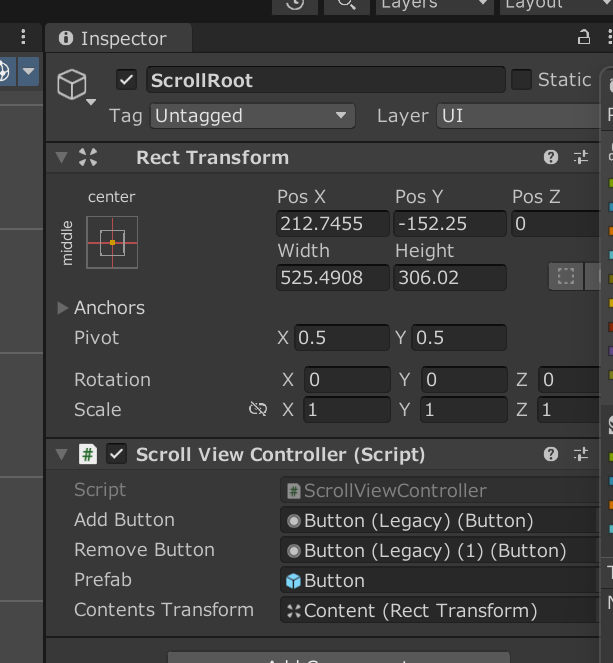Collapse the Scroll View Controller component
613x663 pixels.
coord(62,455)
